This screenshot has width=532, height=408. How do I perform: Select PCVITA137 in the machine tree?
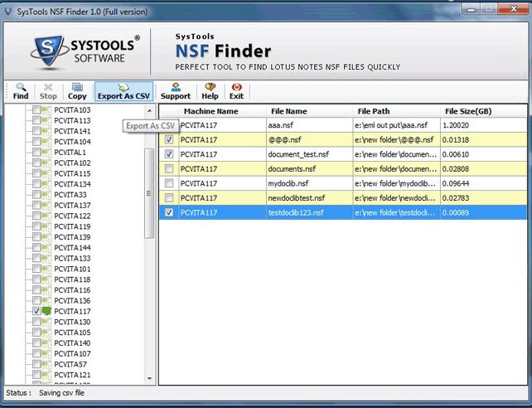click(x=72, y=206)
